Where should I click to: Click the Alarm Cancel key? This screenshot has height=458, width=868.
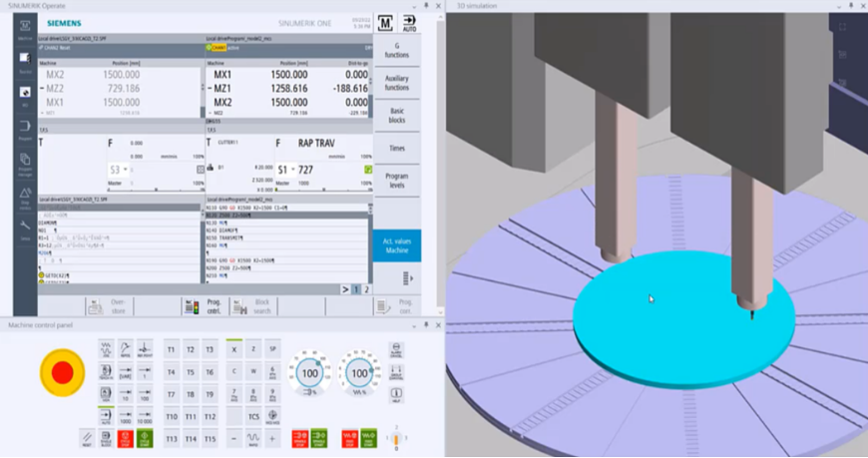click(x=396, y=350)
